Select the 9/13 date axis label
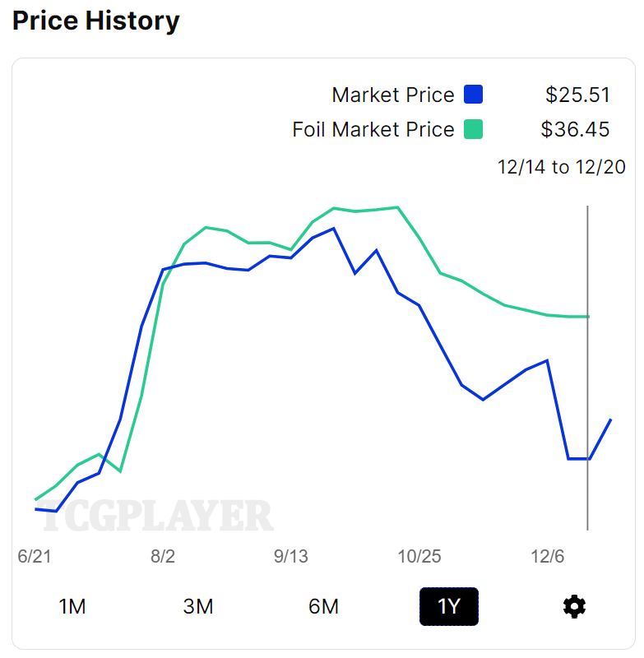This screenshot has width=644, height=658. pos(290,556)
